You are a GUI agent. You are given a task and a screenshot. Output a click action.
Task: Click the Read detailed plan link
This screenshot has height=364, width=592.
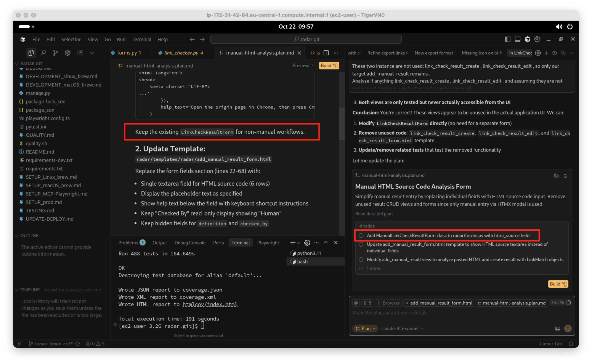pyautogui.click(x=374, y=213)
